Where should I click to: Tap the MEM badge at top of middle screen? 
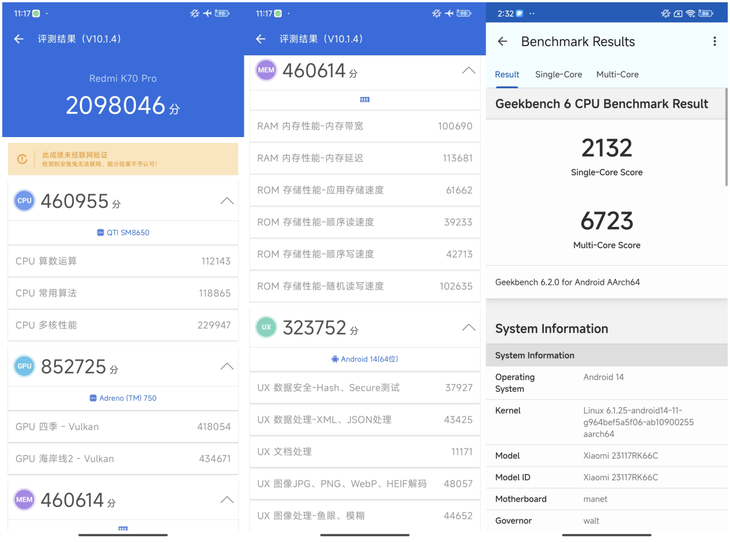[266, 70]
